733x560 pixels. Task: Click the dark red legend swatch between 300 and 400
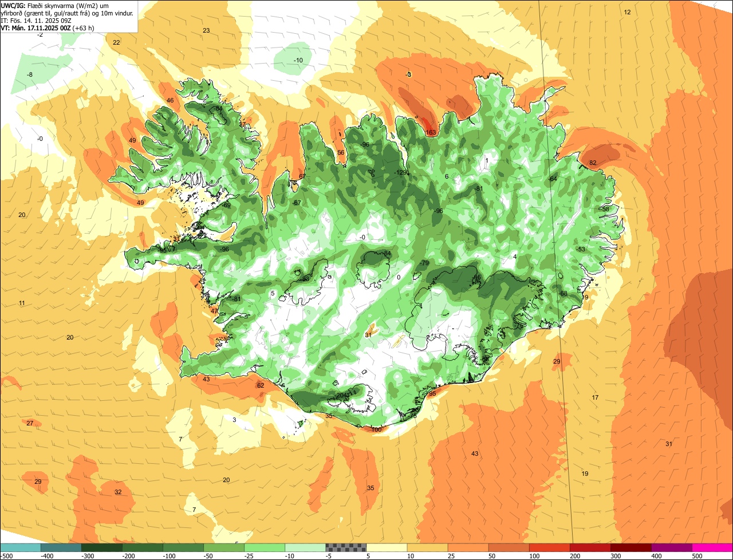(x=631, y=547)
